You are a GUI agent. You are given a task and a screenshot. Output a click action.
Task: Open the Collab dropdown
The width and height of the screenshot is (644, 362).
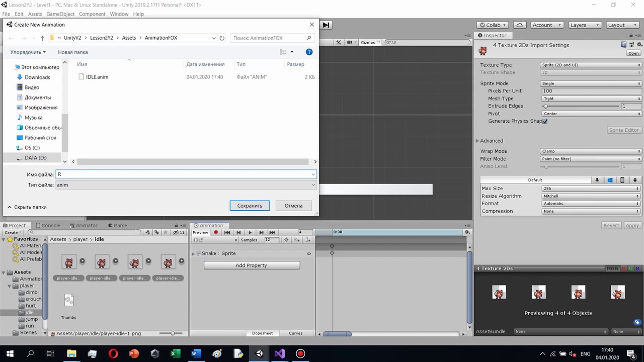click(493, 25)
